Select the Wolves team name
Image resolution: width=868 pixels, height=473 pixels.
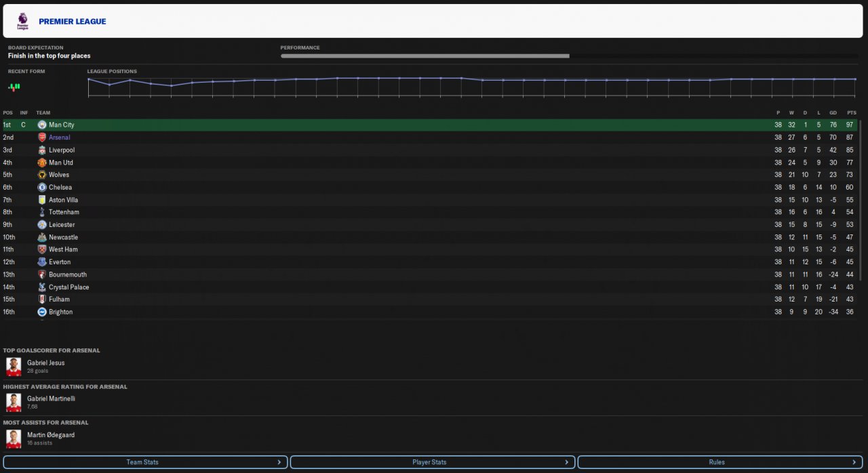tap(59, 175)
